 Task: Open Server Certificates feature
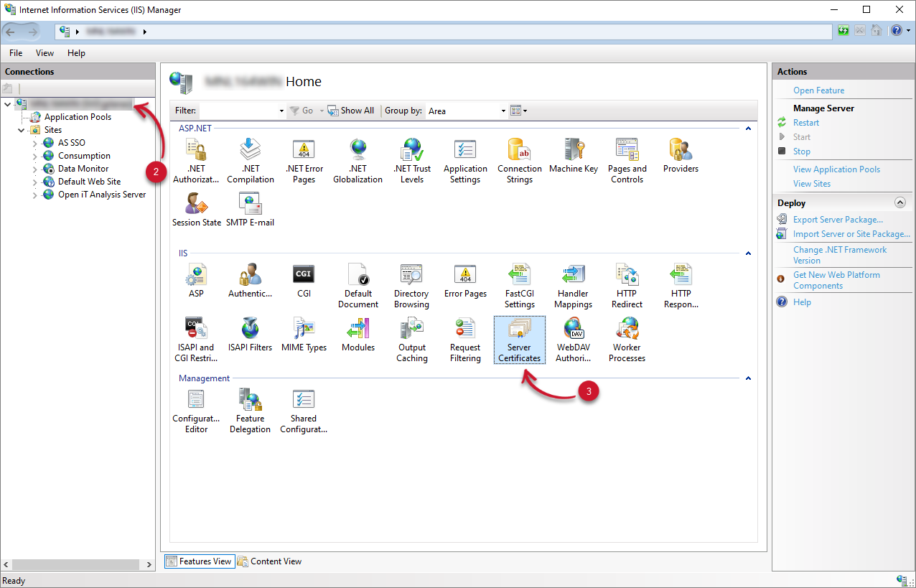tap(519, 339)
